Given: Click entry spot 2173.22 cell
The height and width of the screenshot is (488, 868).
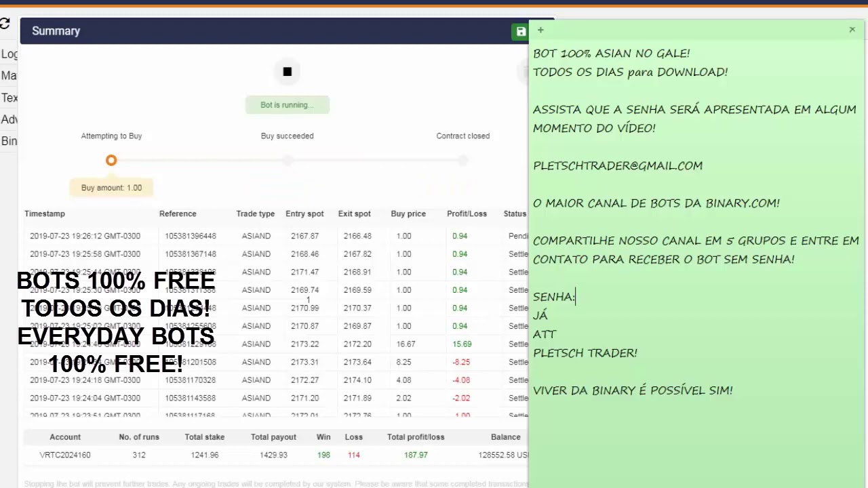Looking at the screenshot, I should click(304, 344).
